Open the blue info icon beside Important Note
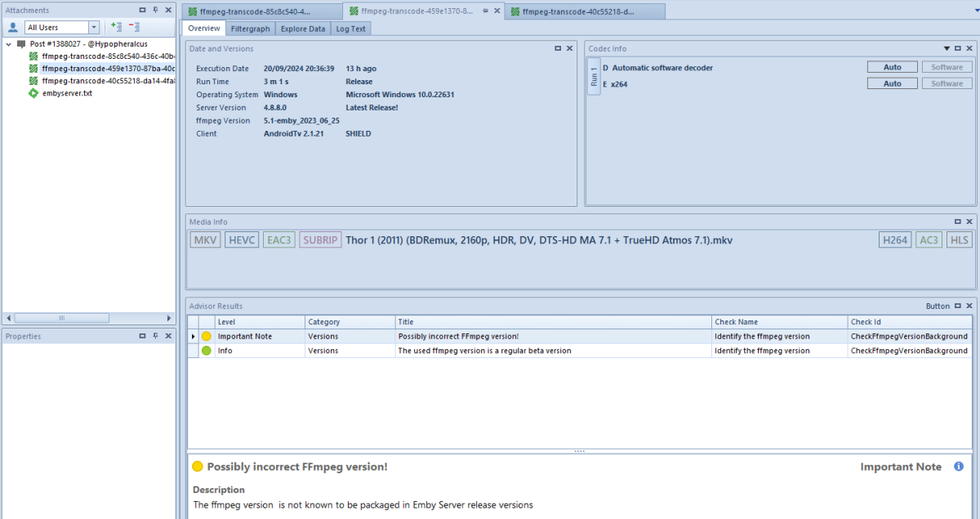The height and width of the screenshot is (519, 980). click(x=957, y=467)
